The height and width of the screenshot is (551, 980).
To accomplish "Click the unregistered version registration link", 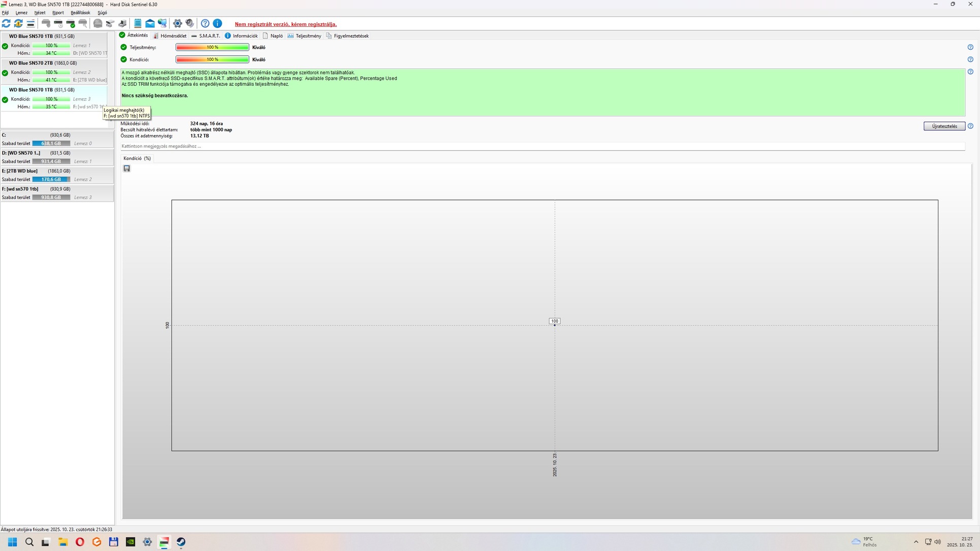I will [x=285, y=24].
